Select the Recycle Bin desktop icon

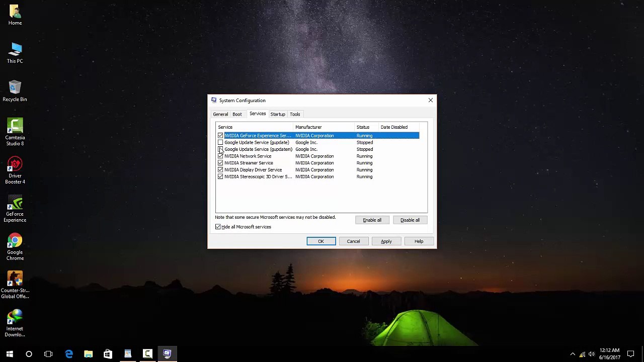tap(15, 91)
